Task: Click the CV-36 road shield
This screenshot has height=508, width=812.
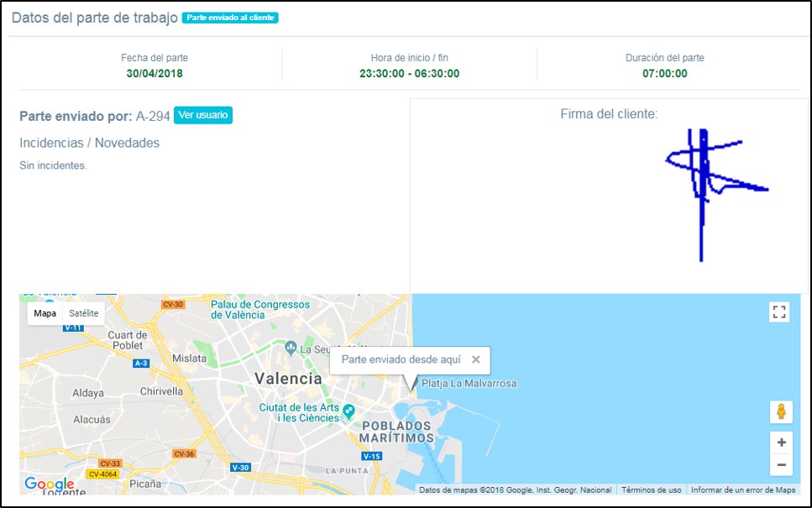Action: tap(184, 454)
